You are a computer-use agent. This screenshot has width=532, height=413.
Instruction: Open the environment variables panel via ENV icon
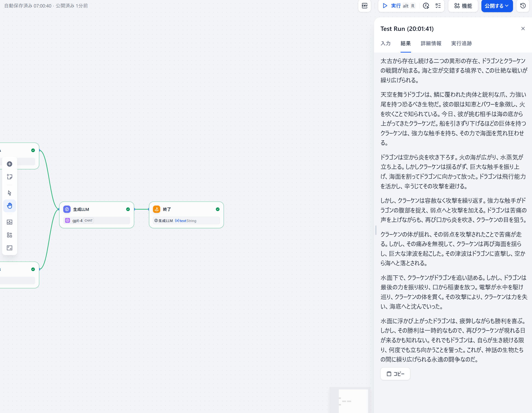[364, 6]
